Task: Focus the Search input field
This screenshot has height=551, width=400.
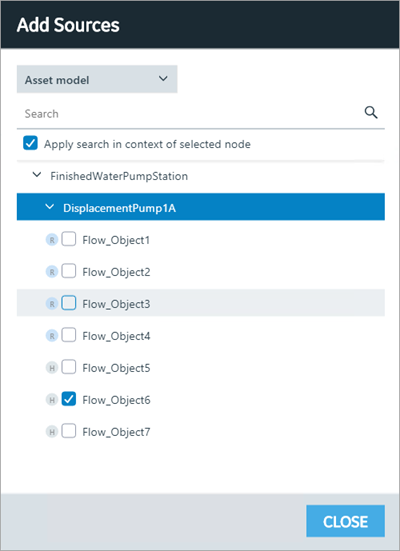Action: click(x=190, y=114)
